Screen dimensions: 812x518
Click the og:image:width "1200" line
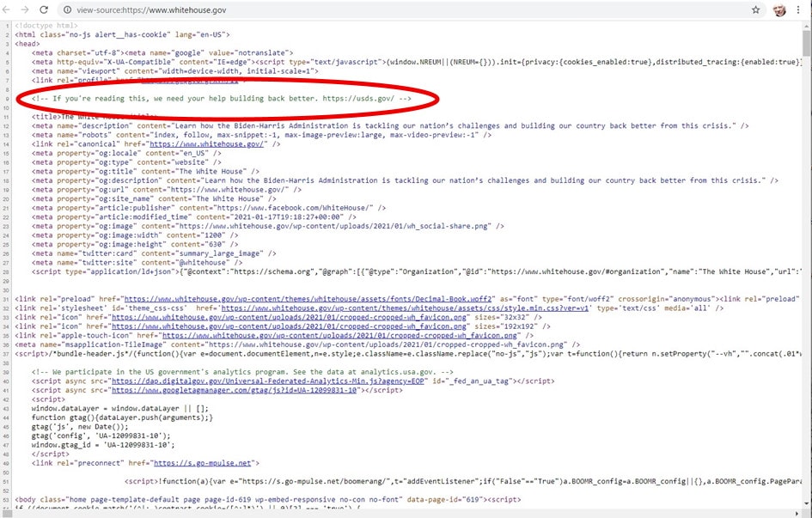point(135,235)
